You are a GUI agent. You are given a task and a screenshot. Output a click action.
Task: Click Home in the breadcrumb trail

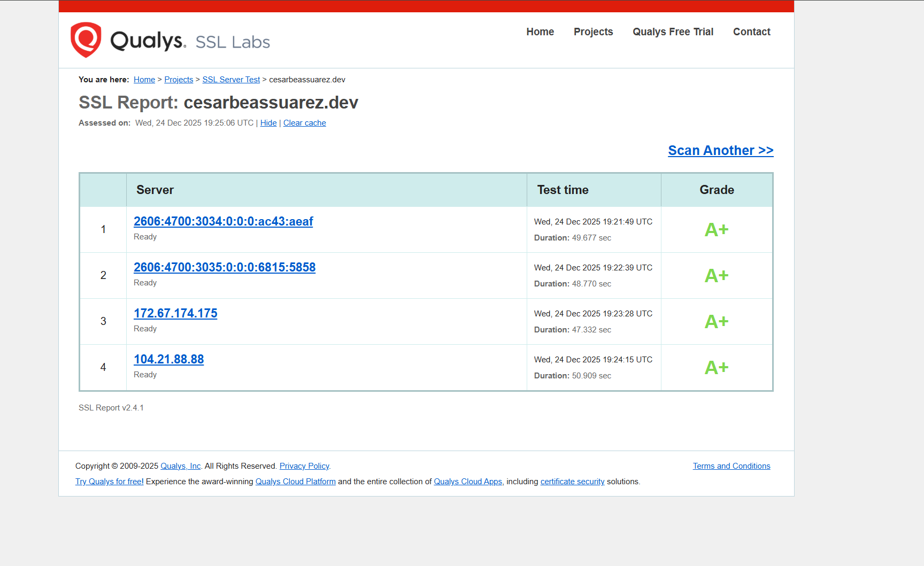click(144, 79)
